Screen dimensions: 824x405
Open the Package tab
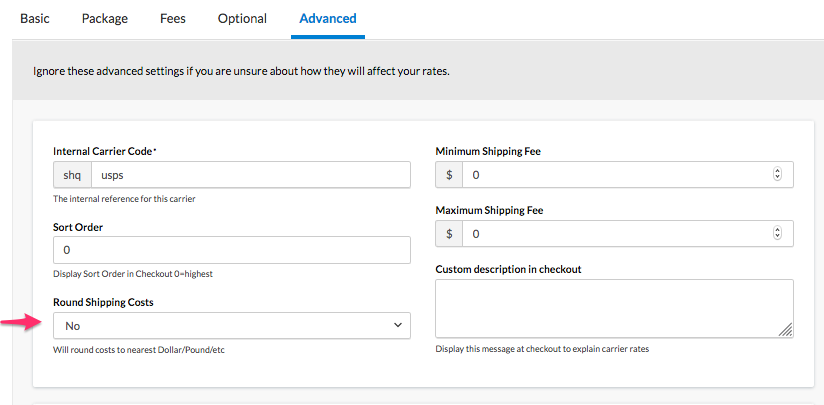point(105,19)
